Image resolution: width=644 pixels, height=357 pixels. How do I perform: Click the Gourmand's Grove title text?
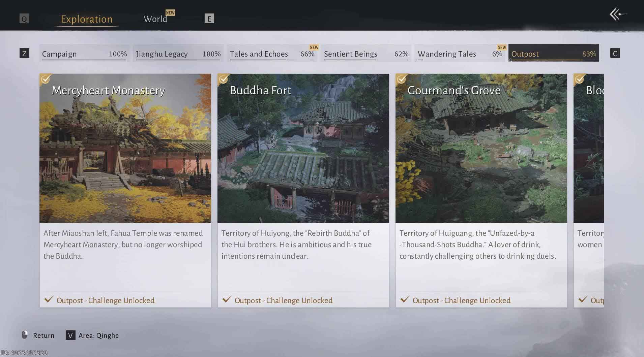tap(454, 90)
